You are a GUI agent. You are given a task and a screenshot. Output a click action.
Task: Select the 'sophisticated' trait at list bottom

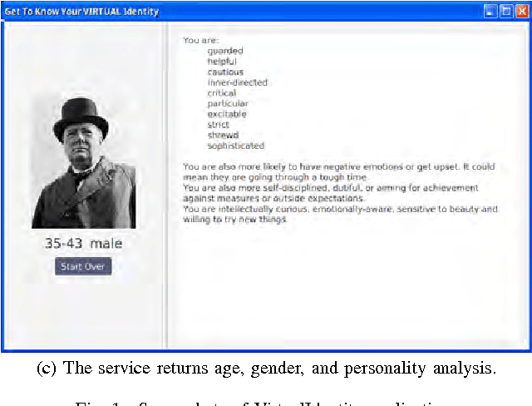(236, 146)
